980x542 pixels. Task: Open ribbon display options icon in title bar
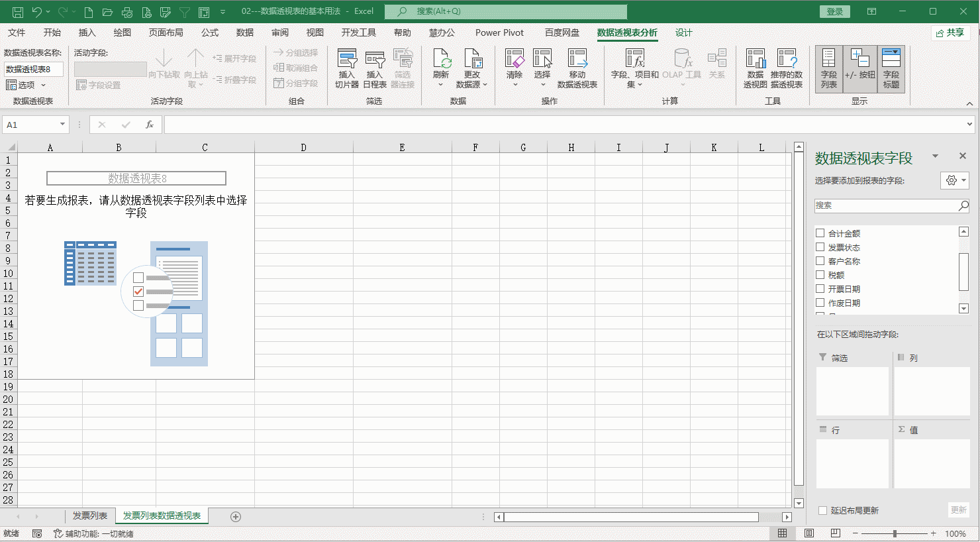tap(872, 11)
